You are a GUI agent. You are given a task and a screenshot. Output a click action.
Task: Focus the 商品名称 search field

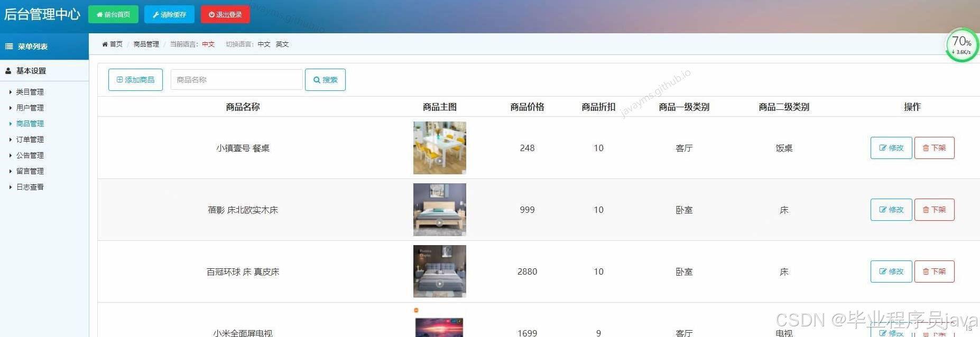tap(236, 80)
